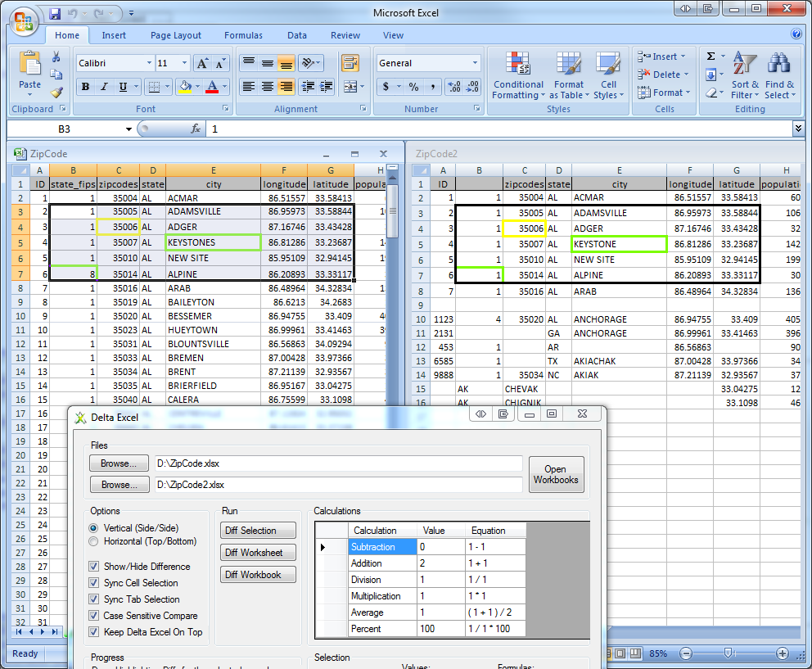Click Zoom In plus button

click(783, 653)
